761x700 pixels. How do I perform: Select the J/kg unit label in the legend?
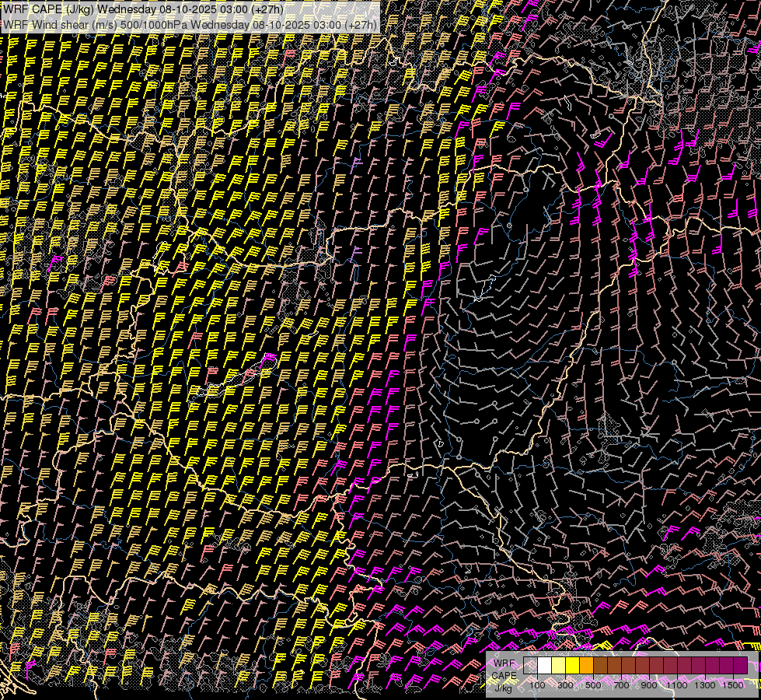tap(503, 688)
